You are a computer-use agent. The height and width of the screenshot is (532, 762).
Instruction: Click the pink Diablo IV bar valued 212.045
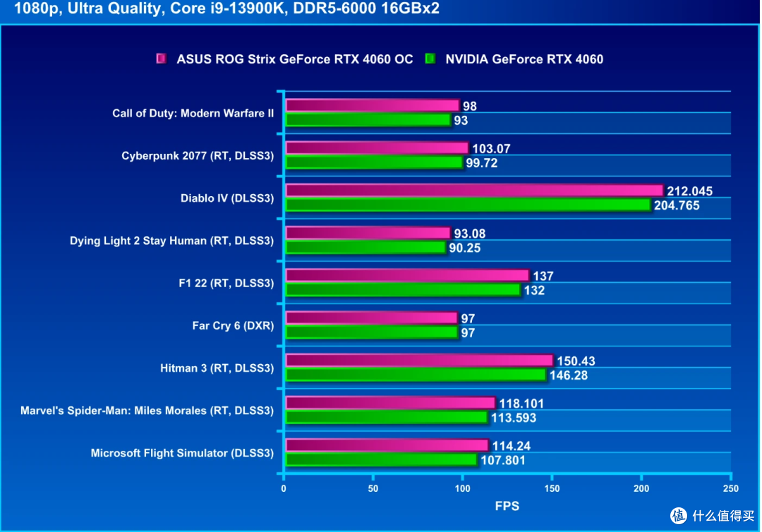click(x=474, y=191)
